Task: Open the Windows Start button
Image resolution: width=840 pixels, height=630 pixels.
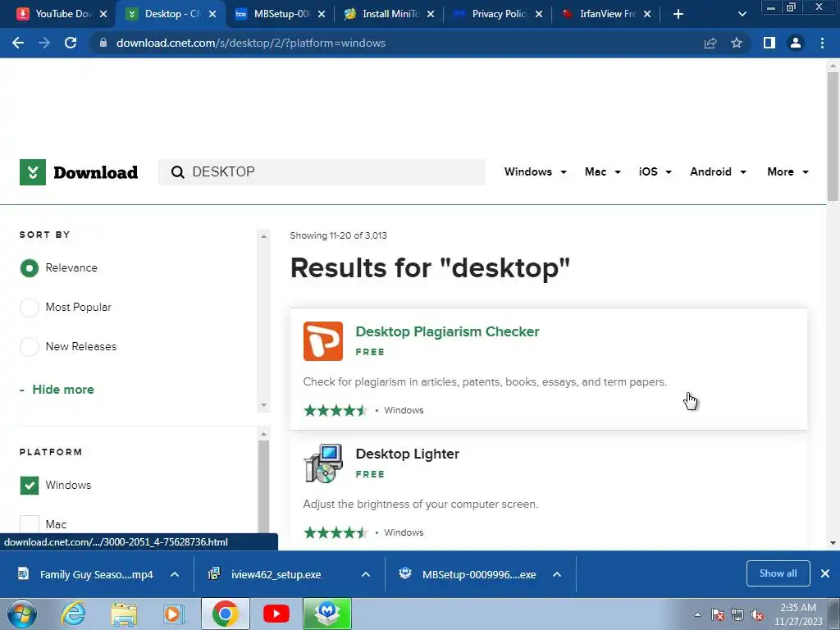Action: (x=22, y=614)
